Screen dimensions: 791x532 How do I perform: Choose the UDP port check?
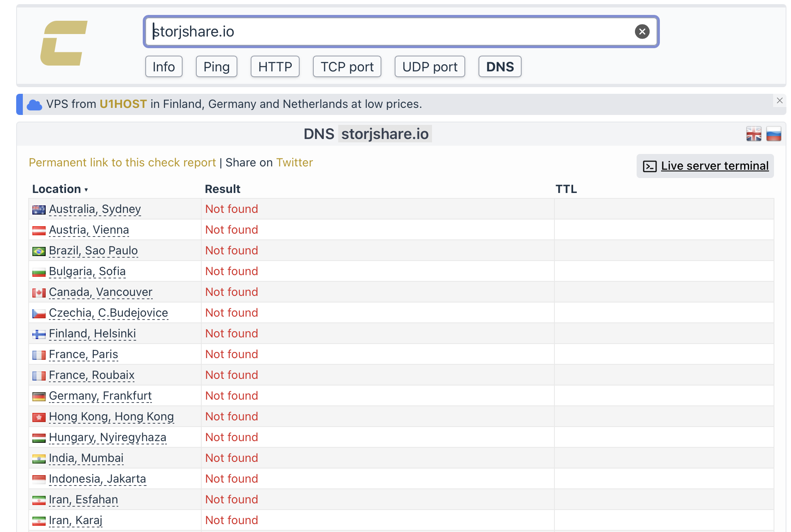coord(430,67)
